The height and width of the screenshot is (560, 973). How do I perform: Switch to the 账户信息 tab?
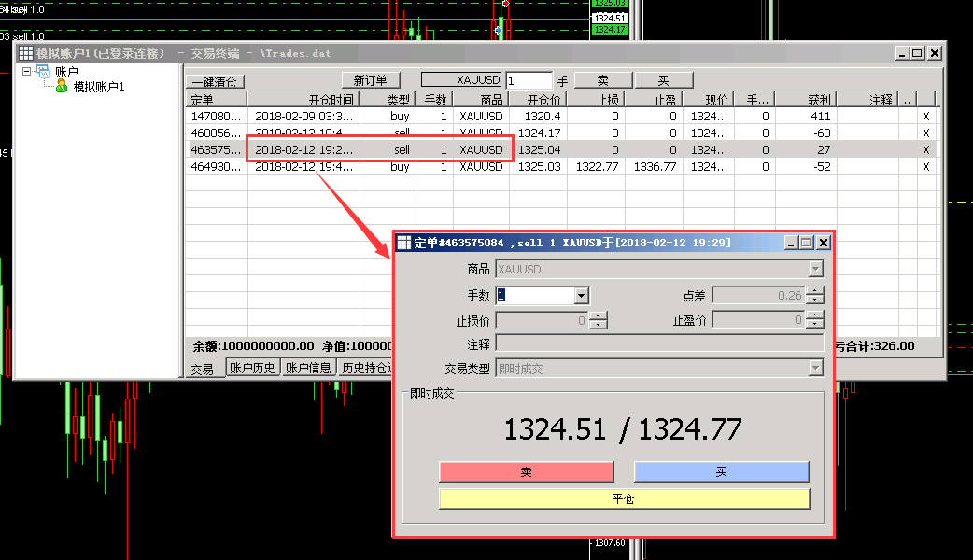point(307,368)
